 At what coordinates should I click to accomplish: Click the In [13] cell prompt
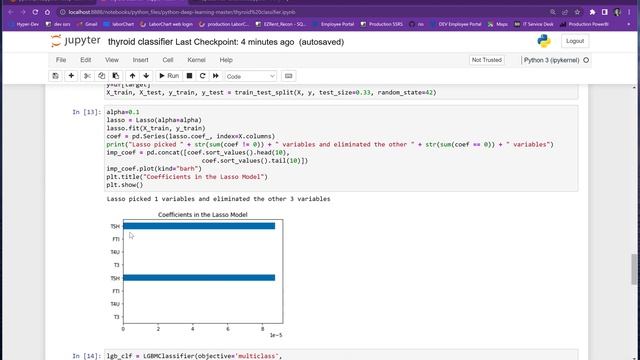point(87,112)
